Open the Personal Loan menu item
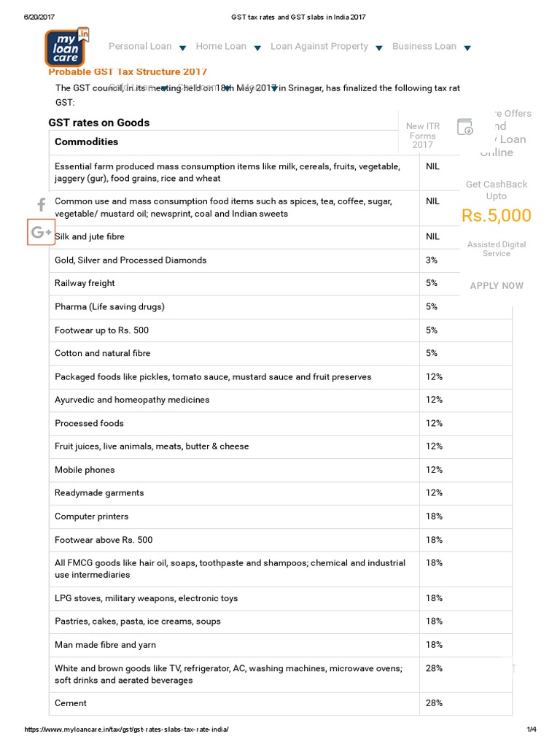 click(x=140, y=47)
